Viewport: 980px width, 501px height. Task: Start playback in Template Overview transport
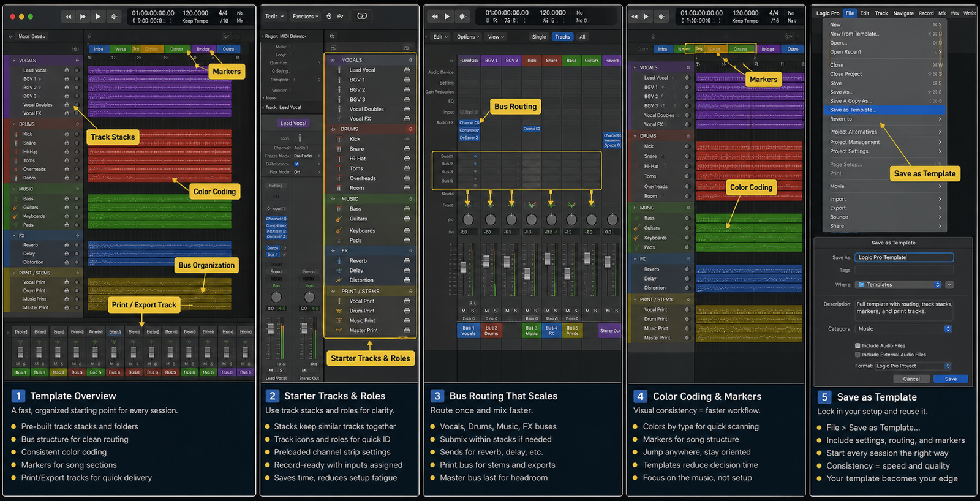(x=98, y=17)
